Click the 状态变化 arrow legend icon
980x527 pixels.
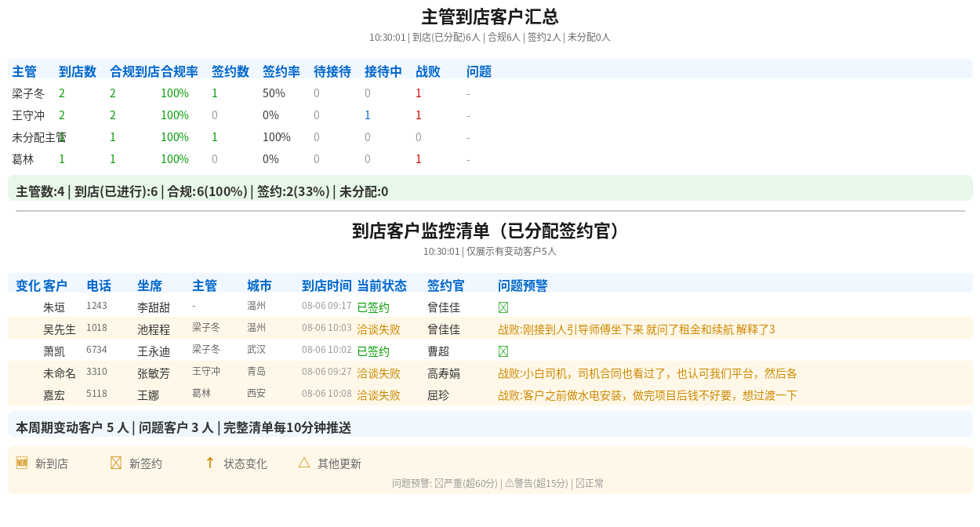pyautogui.click(x=210, y=463)
